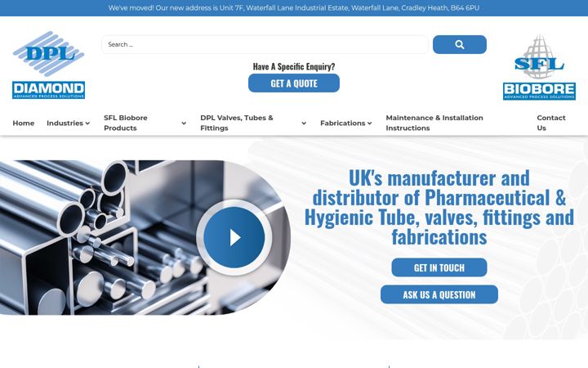The width and height of the screenshot is (588, 368).
Task: Go to the Home menu item
Action: tap(23, 123)
